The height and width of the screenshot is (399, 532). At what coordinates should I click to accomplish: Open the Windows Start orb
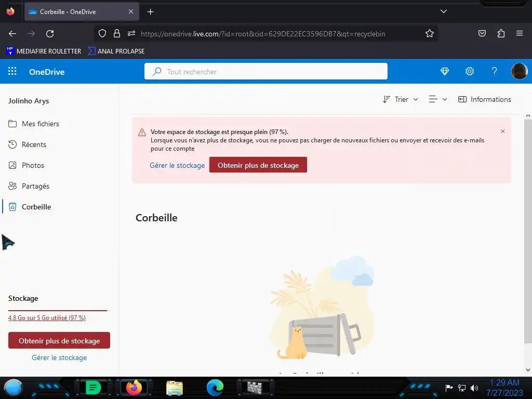[x=14, y=388]
